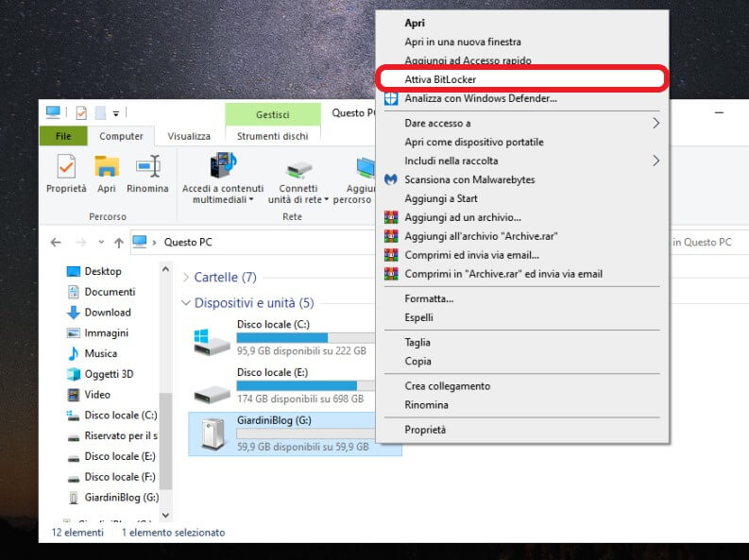This screenshot has height=560, width=749.
Task: Click the quick access new folder icon
Action: [x=100, y=113]
